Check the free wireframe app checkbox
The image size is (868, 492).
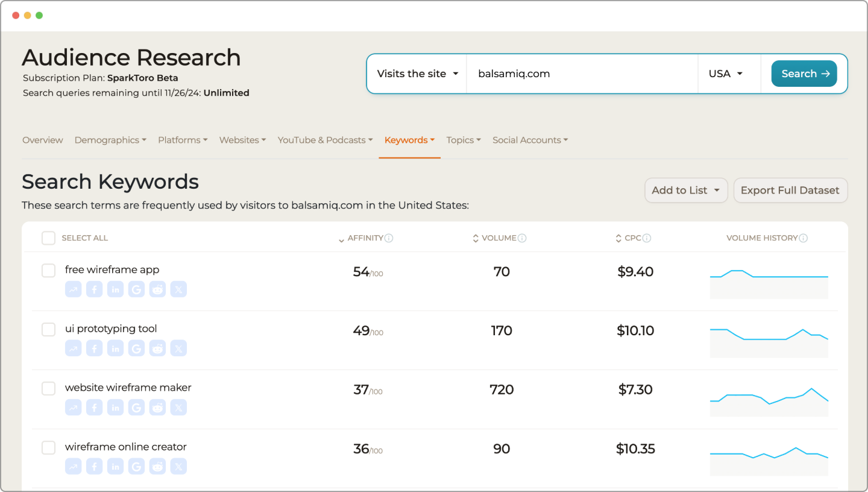[48, 271]
